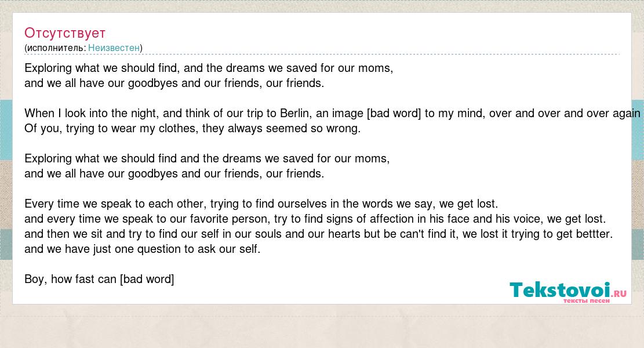Click the line mentioning 'our favorite person'
Screen dimensions: 644x348
tap(315, 219)
